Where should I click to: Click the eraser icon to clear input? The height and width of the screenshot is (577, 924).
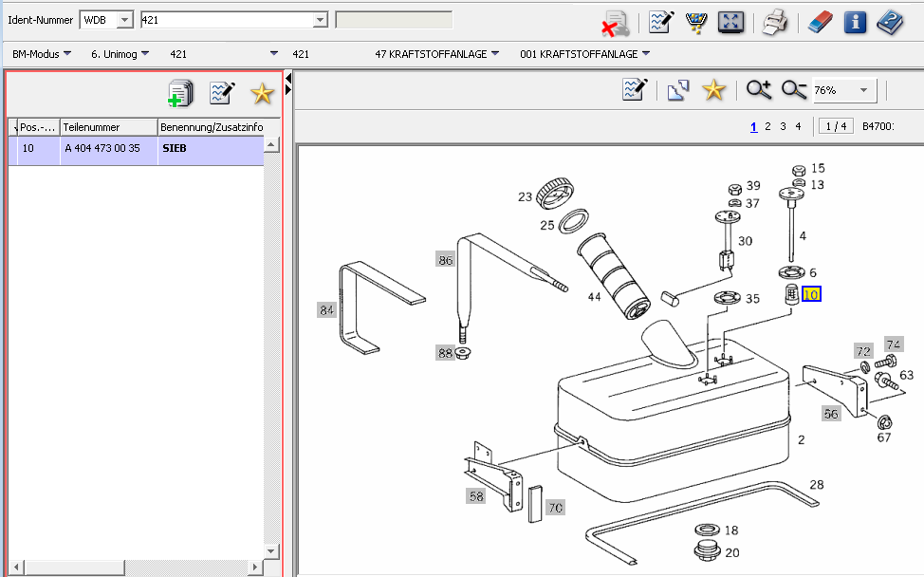click(x=821, y=22)
